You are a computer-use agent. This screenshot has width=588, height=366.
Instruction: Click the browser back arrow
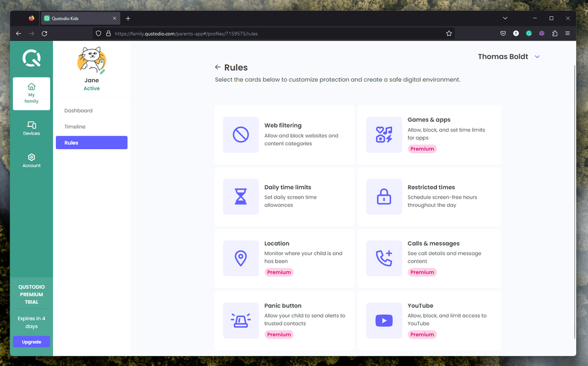click(x=18, y=33)
